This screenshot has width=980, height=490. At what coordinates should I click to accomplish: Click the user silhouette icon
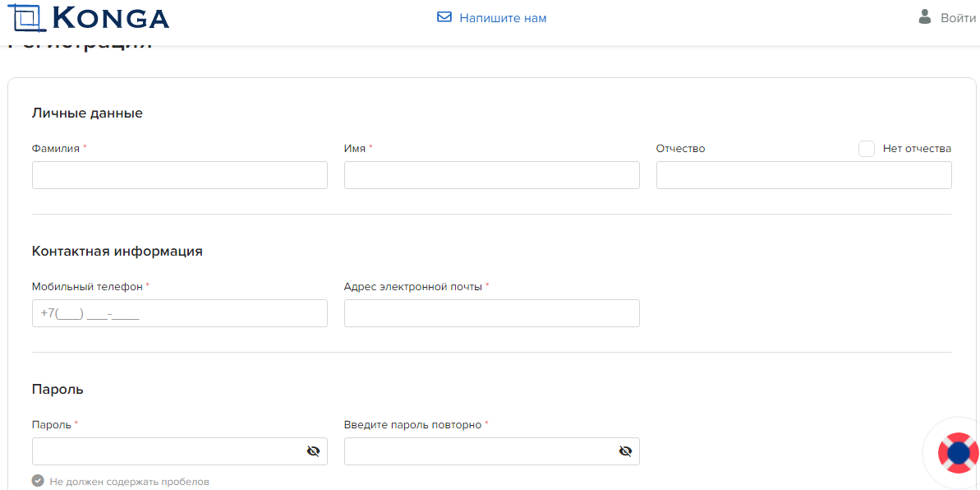925,17
